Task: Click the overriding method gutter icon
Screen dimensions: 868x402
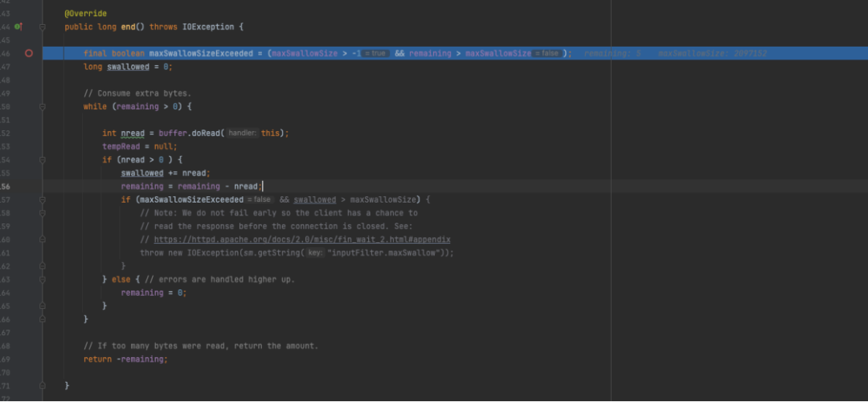Action: (18, 27)
